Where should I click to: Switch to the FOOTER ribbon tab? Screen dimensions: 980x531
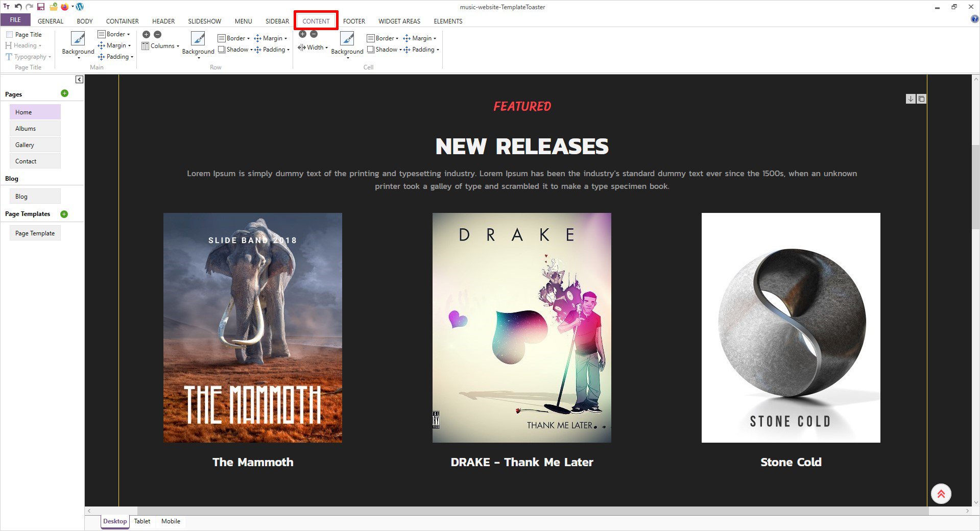tap(354, 21)
